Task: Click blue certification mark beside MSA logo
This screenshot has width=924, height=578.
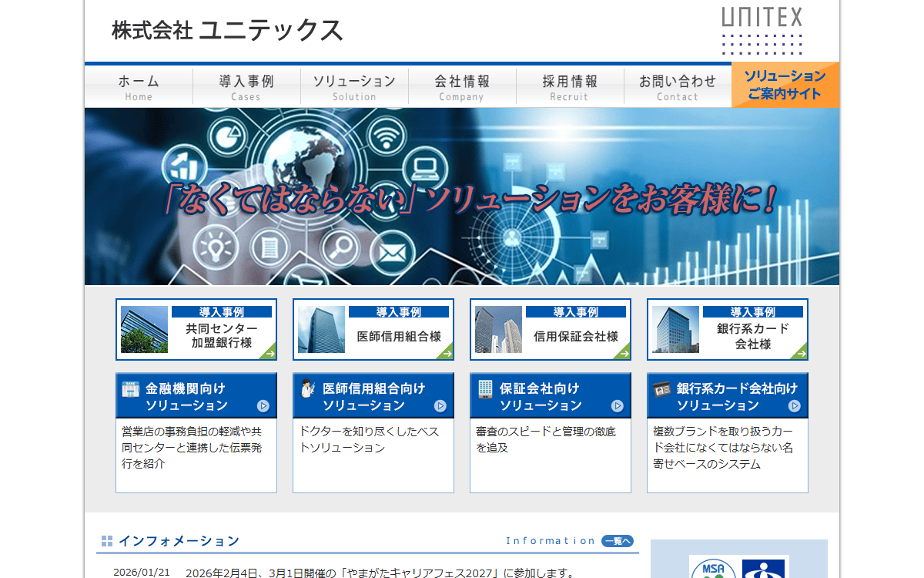Action: (764, 568)
